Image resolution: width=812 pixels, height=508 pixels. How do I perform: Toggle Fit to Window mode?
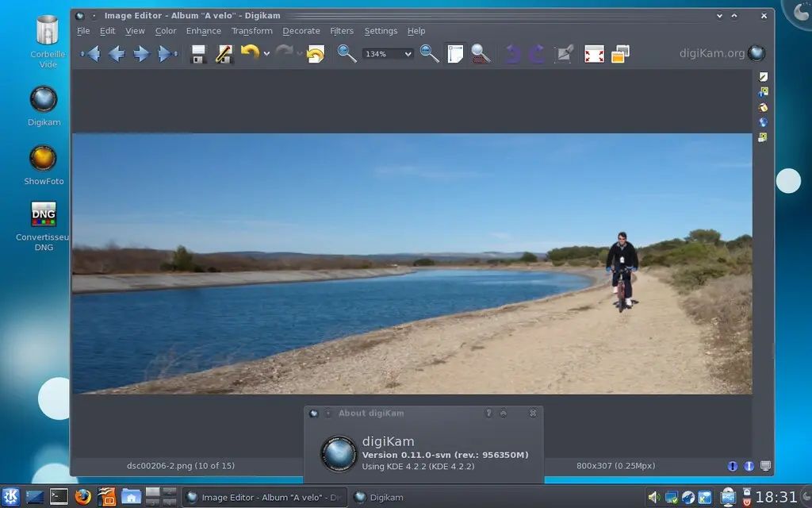point(455,53)
